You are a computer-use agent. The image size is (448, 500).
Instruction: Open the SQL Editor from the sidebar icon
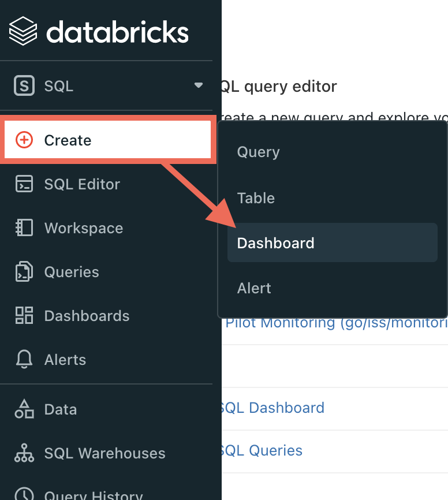(24, 184)
